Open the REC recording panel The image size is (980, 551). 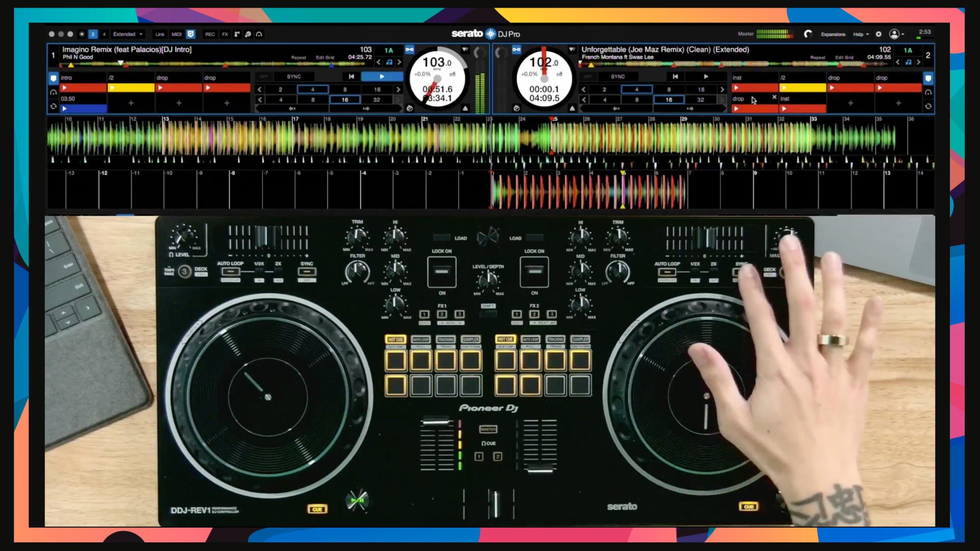tap(210, 34)
